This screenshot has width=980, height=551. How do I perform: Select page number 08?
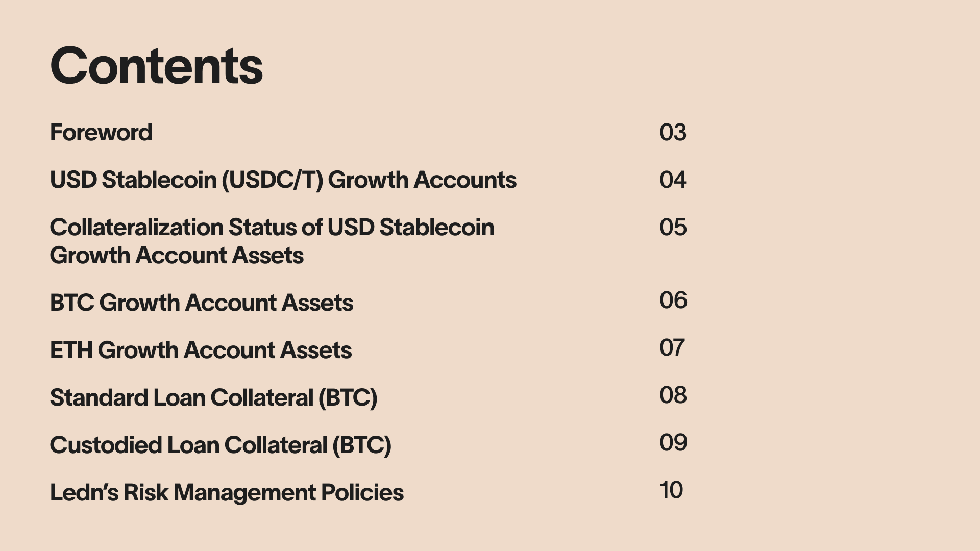point(673,395)
